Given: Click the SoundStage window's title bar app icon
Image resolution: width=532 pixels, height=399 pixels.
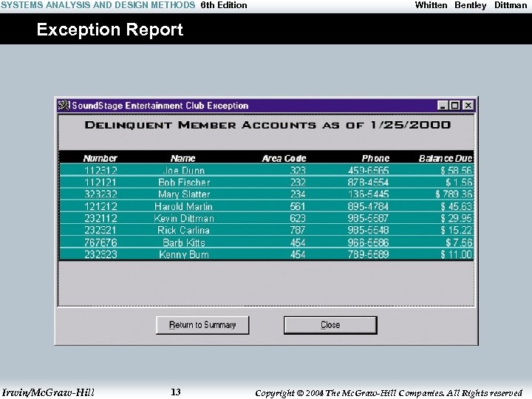Looking at the screenshot, I should pos(64,106).
